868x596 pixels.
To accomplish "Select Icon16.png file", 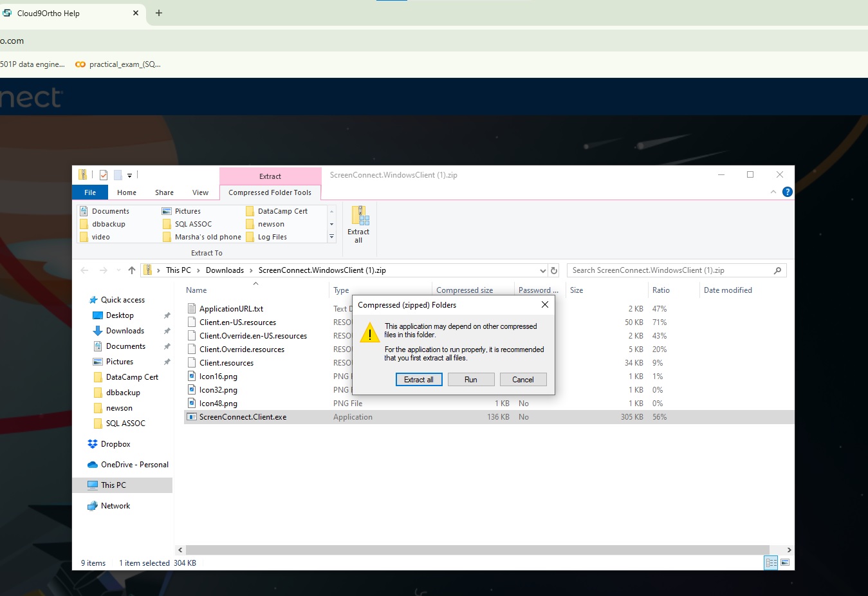I will (x=218, y=377).
